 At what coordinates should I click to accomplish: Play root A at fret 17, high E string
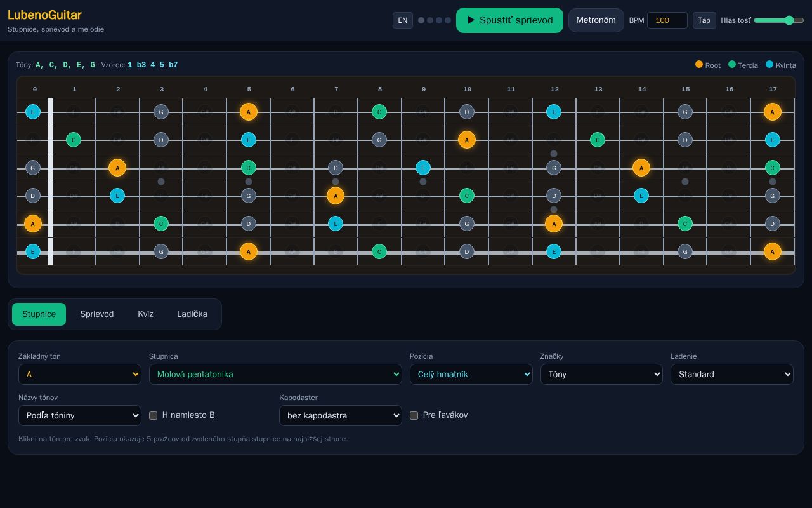pos(772,112)
